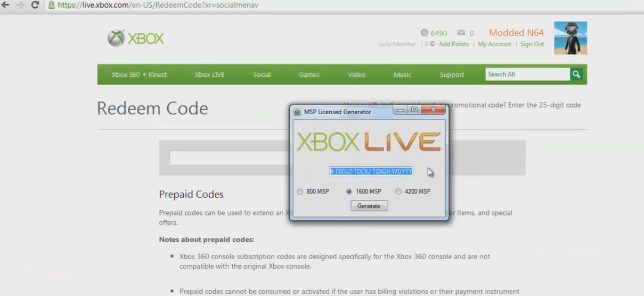The image size is (644, 296).
Task: Click the XBOX LIVE banner in generator
Action: click(369, 142)
